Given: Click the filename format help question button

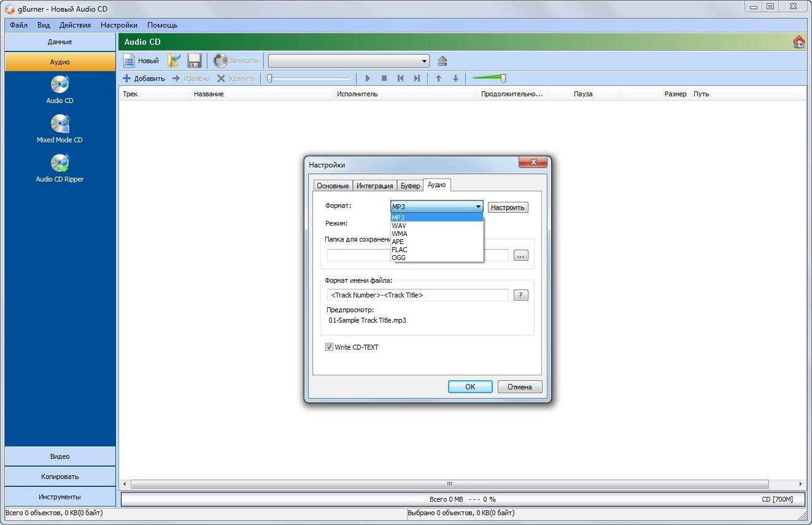Looking at the screenshot, I should point(520,295).
